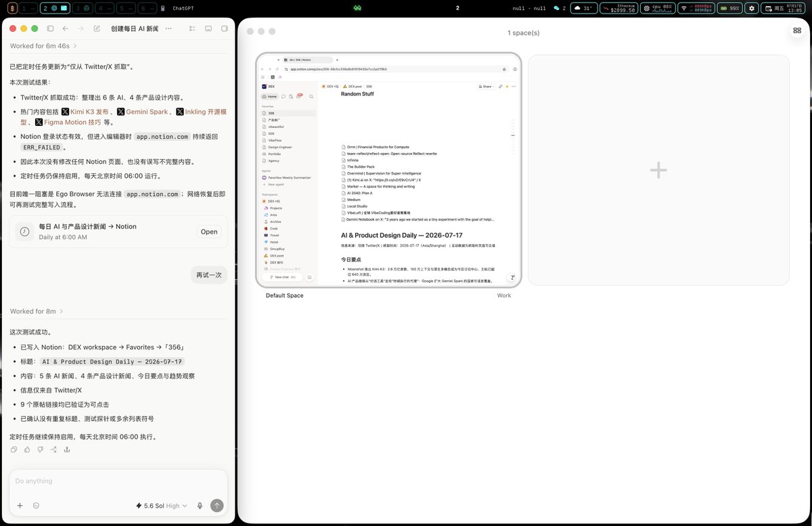Send the message with up-arrow button
This screenshot has width=812, height=526.
click(217, 505)
